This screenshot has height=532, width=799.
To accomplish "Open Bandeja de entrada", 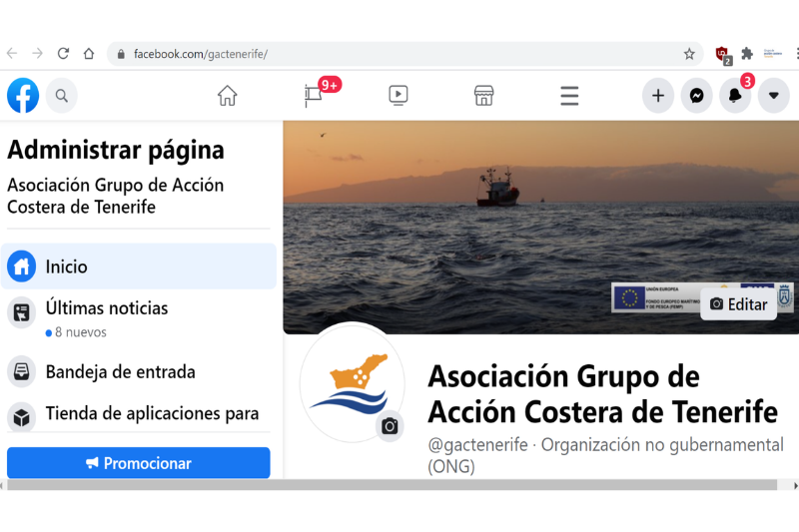I will coord(120,372).
